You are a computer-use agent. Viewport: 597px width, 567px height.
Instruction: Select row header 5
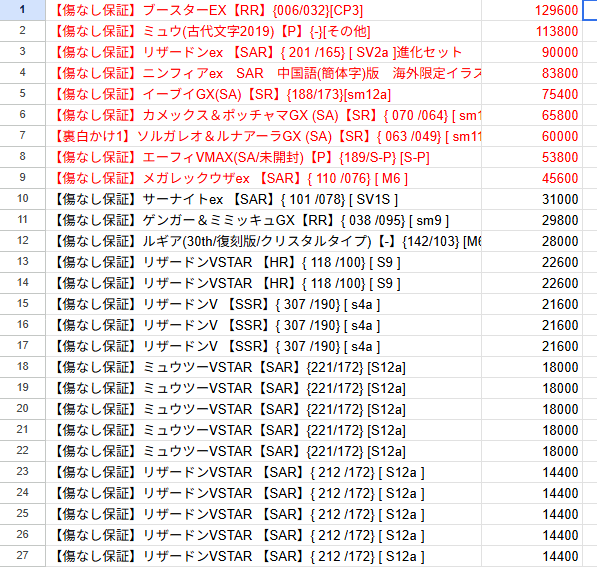coord(22,94)
